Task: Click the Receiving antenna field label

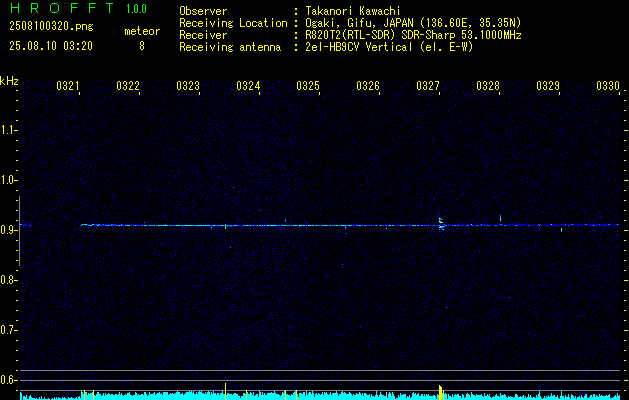Action: [x=230, y=47]
